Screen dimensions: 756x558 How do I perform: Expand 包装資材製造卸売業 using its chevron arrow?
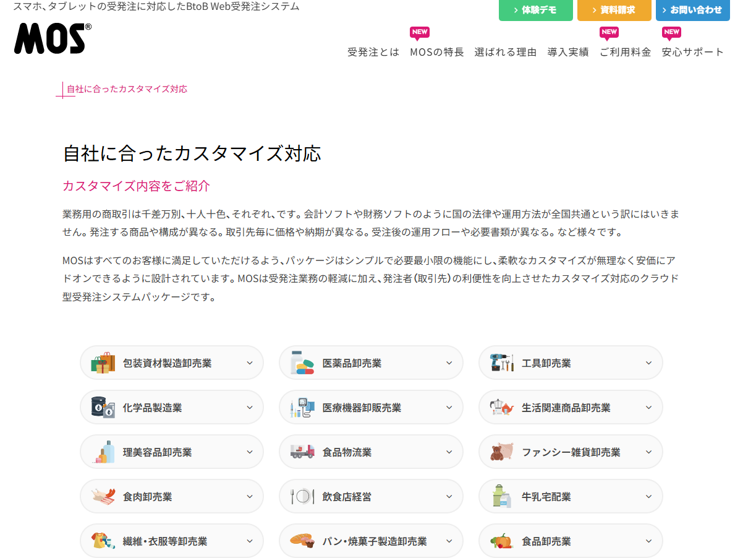tap(250, 363)
